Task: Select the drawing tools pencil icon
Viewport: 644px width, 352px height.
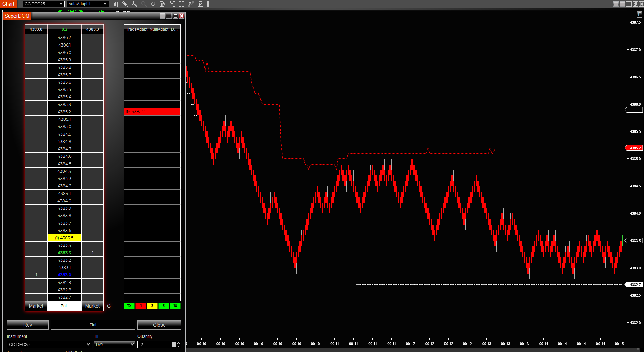Action: coord(125,4)
